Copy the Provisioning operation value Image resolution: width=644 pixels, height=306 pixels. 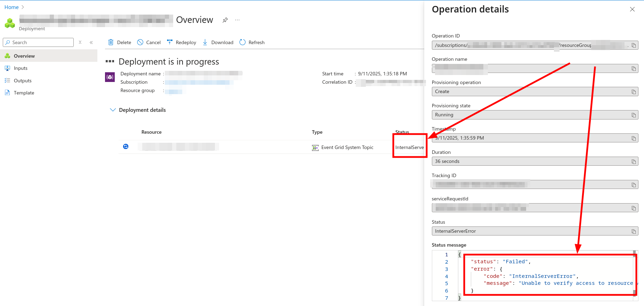coord(634,92)
